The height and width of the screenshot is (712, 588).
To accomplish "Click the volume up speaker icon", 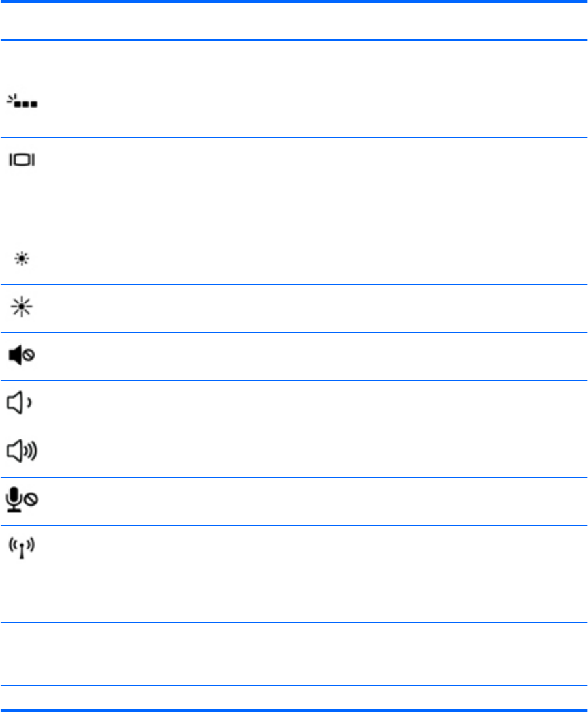I will click(23, 453).
